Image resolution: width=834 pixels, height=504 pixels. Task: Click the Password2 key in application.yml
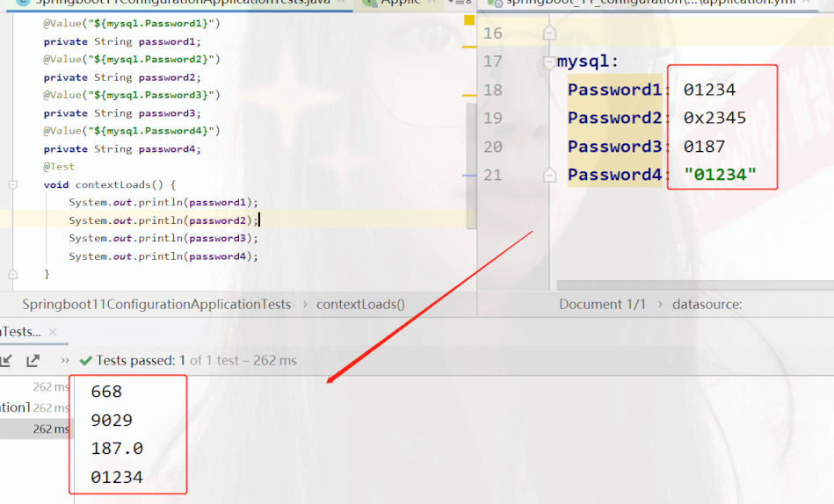[x=614, y=118]
